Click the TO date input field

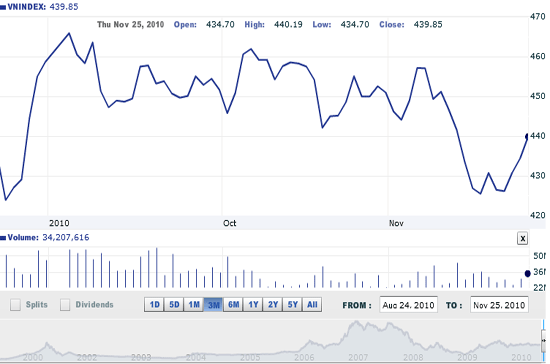[499, 305]
